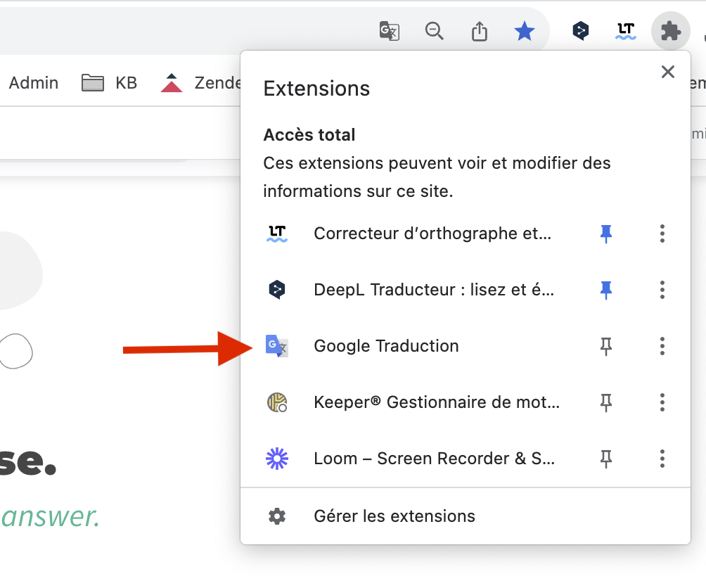Open more options for Correcteur d'orthographe
The width and height of the screenshot is (706, 588).
662,234
